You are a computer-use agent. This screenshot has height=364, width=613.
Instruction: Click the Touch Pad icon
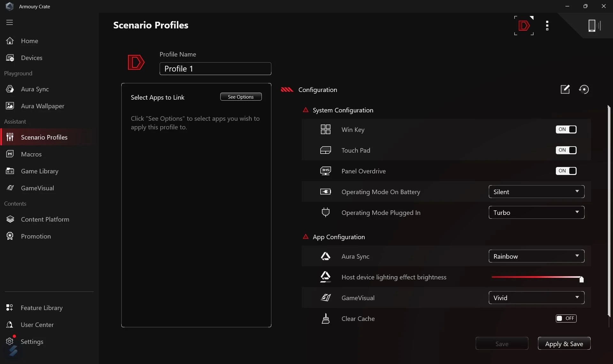tap(326, 150)
